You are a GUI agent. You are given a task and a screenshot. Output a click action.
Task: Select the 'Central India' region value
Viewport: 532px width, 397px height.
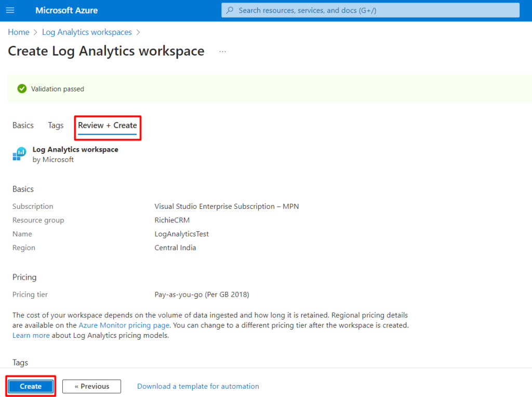click(x=176, y=248)
